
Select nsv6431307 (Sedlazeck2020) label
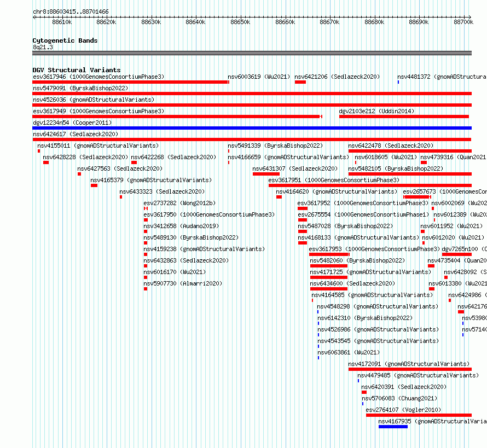pos(295,168)
